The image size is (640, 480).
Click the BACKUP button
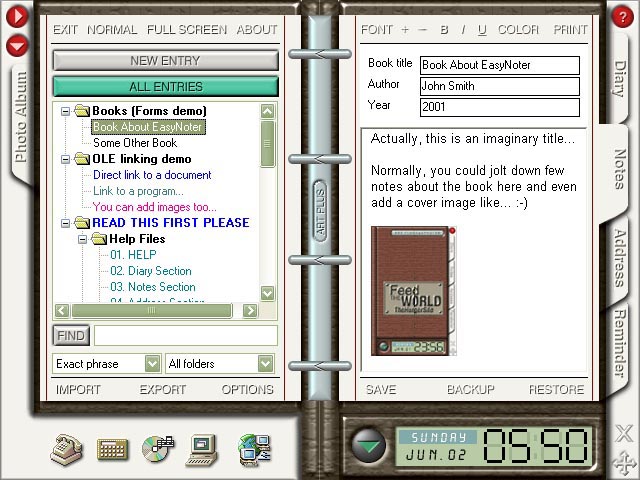pos(470,389)
